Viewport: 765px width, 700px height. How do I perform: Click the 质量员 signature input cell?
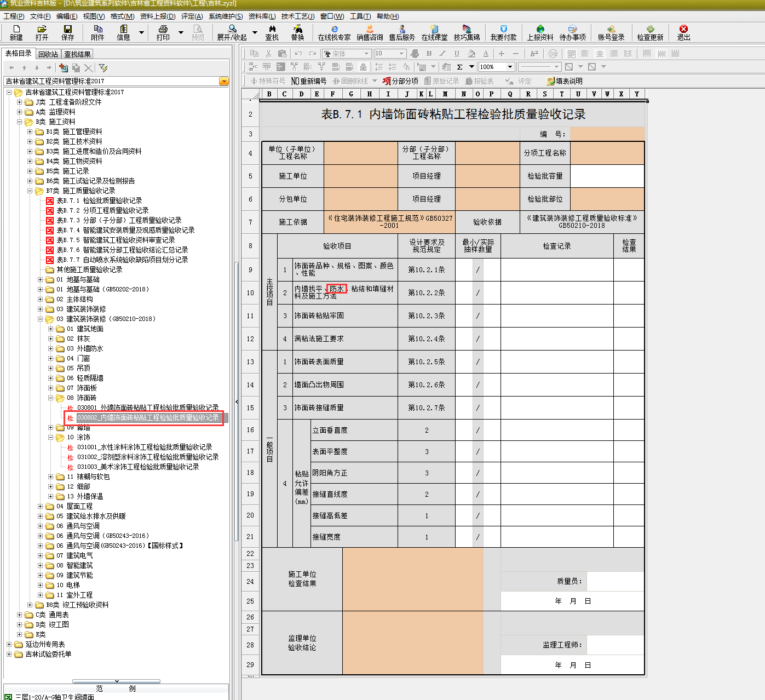tap(615, 581)
